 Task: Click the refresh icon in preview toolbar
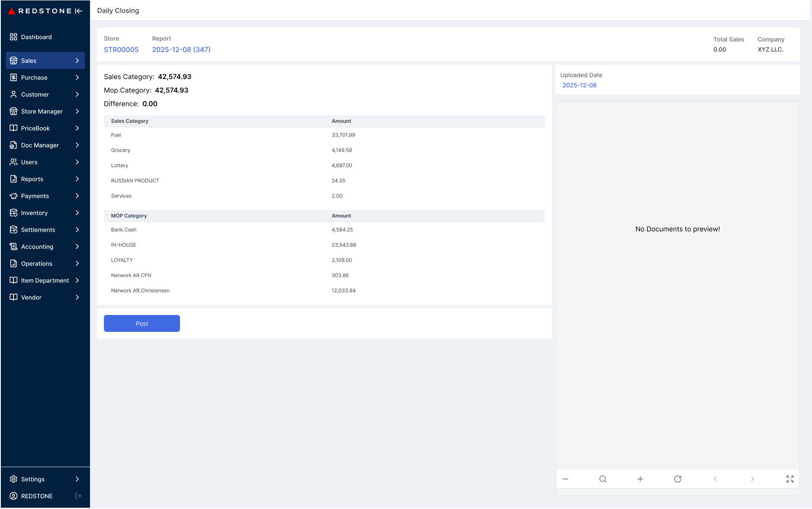coord(677,479)
